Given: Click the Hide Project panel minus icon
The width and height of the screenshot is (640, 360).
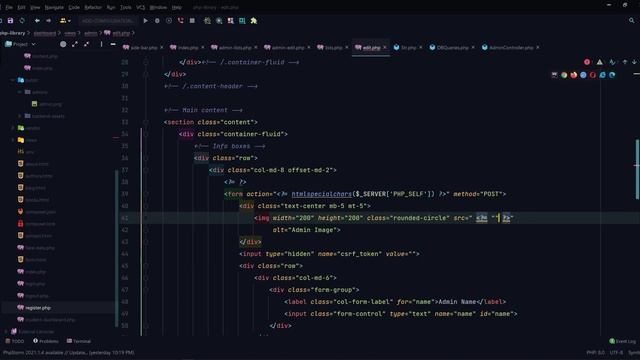Looking at the screenshot, I should [x=113, y=44].
